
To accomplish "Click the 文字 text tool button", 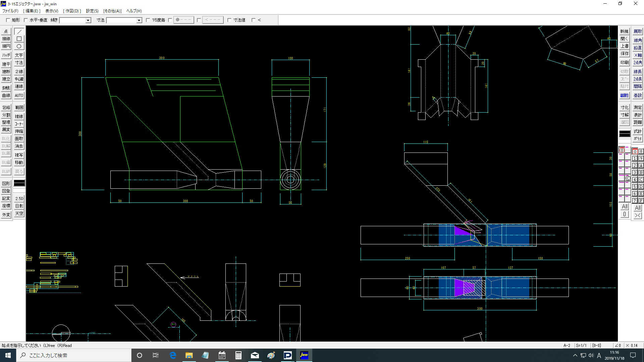I will coord(19,55).
